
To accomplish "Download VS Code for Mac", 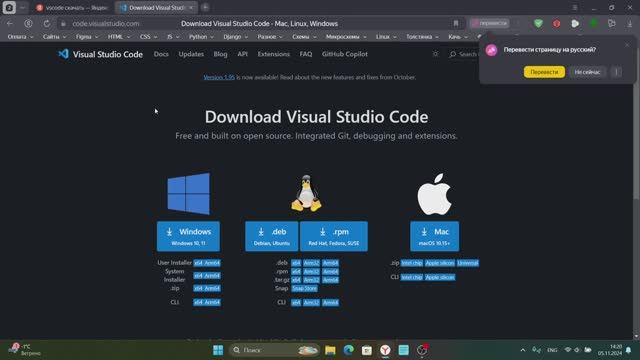I will click(x=434, y=236).
